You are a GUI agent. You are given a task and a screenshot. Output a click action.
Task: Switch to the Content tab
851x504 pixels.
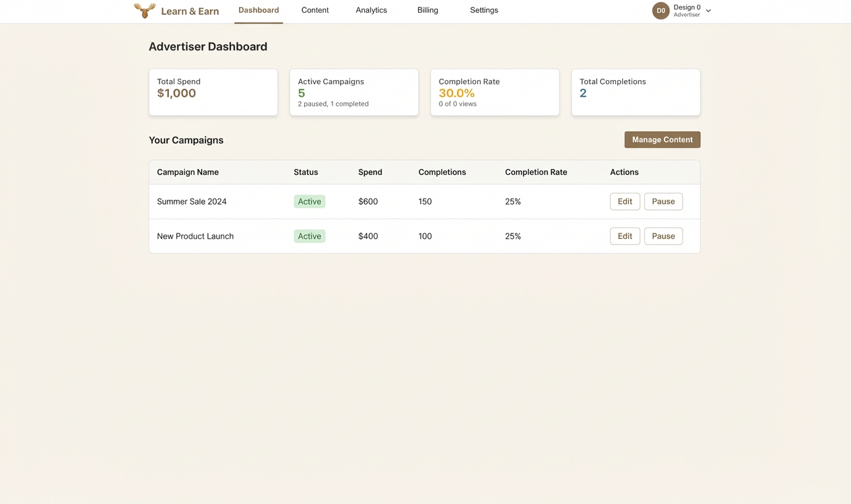pyautogui.click(x=315, y=10)
